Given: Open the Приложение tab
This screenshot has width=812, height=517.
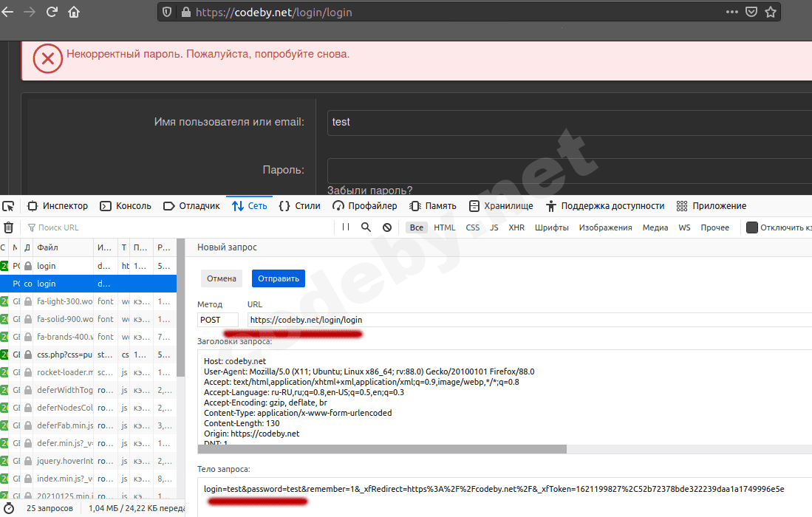Looking at the screenshot, I should 712,206.
